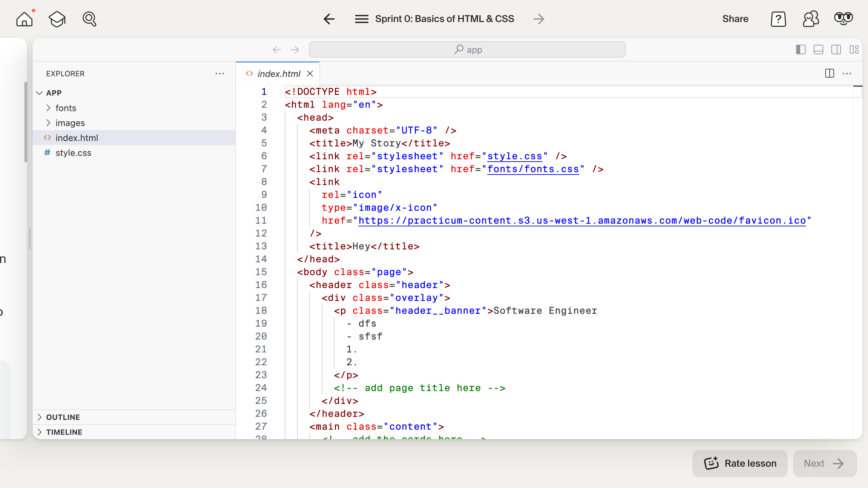The height and width of the screenshot is (488, 868).
Task: Click the app search field
Action: coord(467,50)
